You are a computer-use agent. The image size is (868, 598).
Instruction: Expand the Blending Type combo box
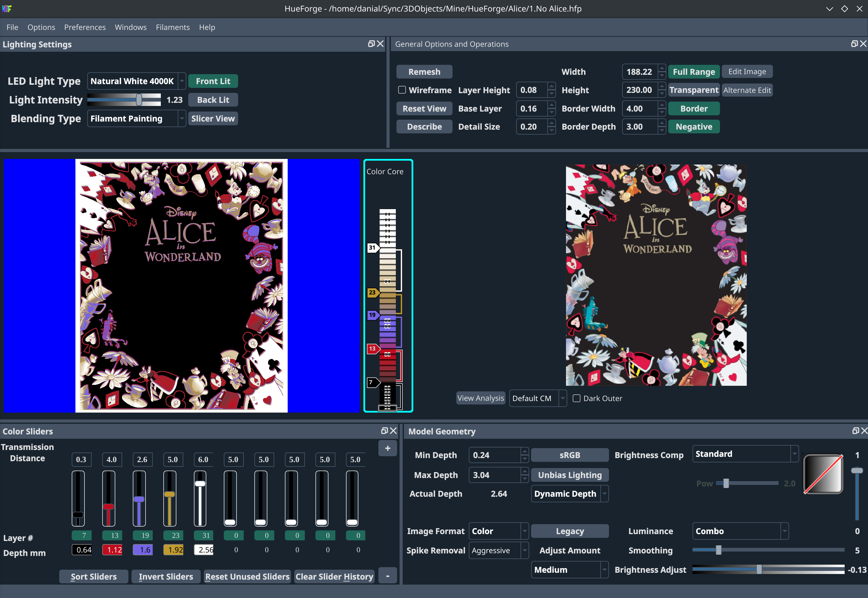[137, 119]
